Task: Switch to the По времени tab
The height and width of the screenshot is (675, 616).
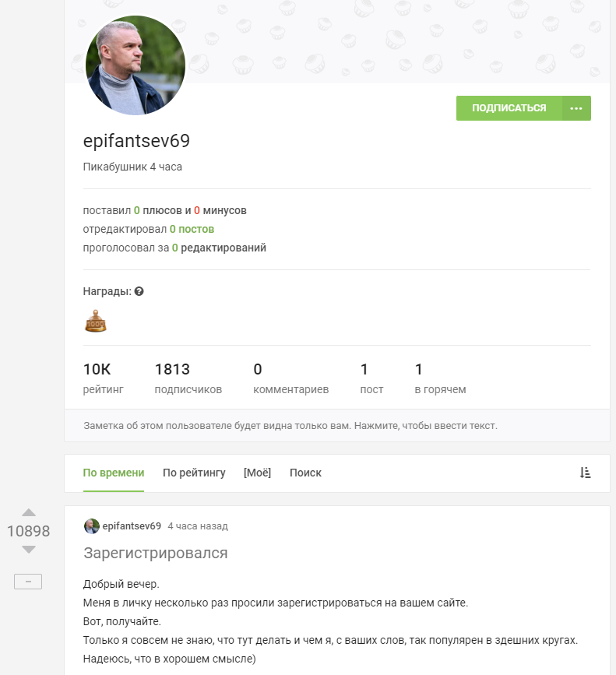Action: point(114,473)
